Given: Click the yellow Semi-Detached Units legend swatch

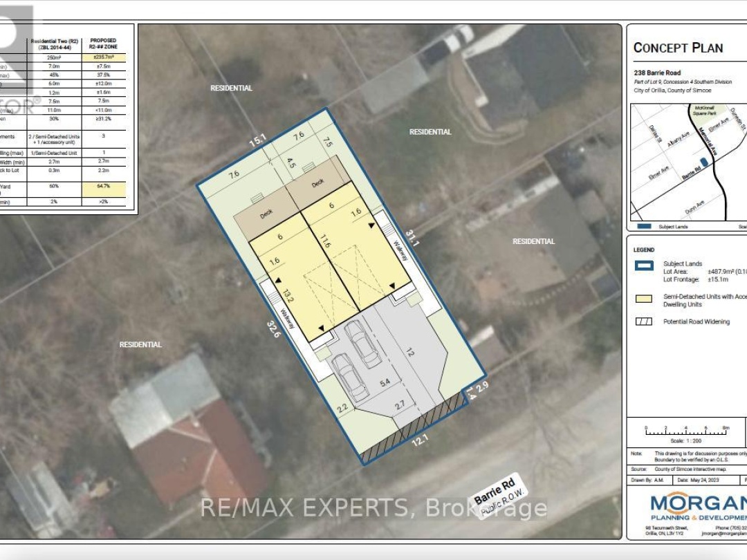Looking at the screenshot, I should tap(644, 299).
